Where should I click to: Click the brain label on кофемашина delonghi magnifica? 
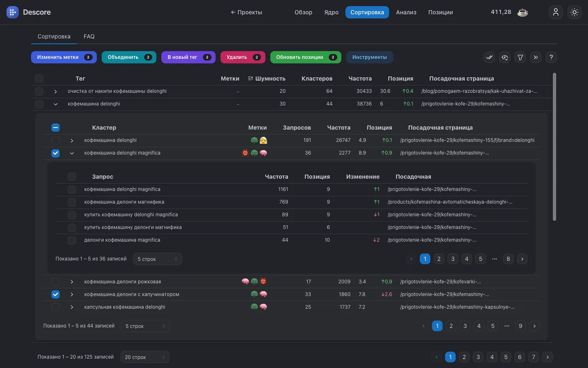[263, 153]
